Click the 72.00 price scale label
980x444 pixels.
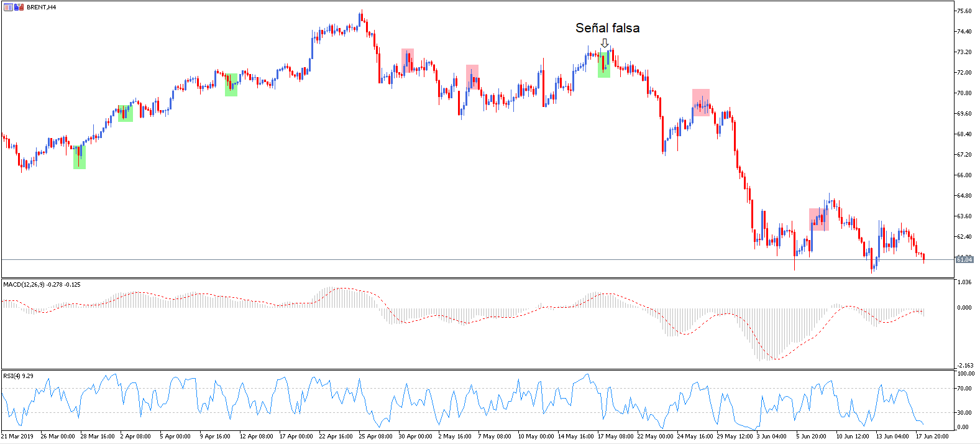(964, 73)
